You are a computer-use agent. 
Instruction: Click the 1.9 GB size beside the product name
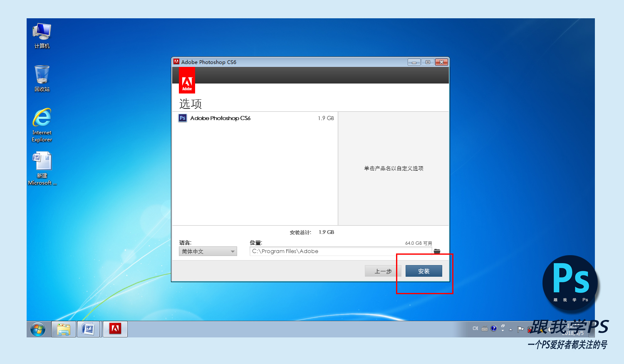(326, 118)
